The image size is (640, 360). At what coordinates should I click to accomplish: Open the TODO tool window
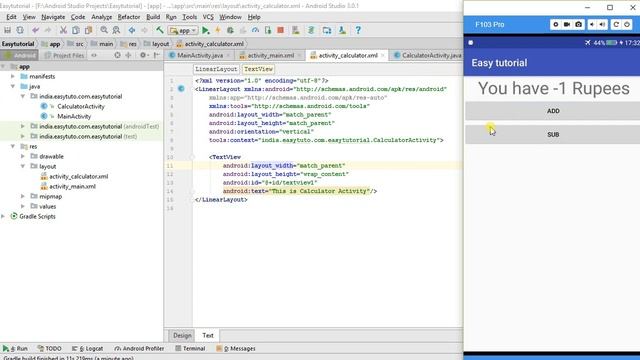point(49,349)
